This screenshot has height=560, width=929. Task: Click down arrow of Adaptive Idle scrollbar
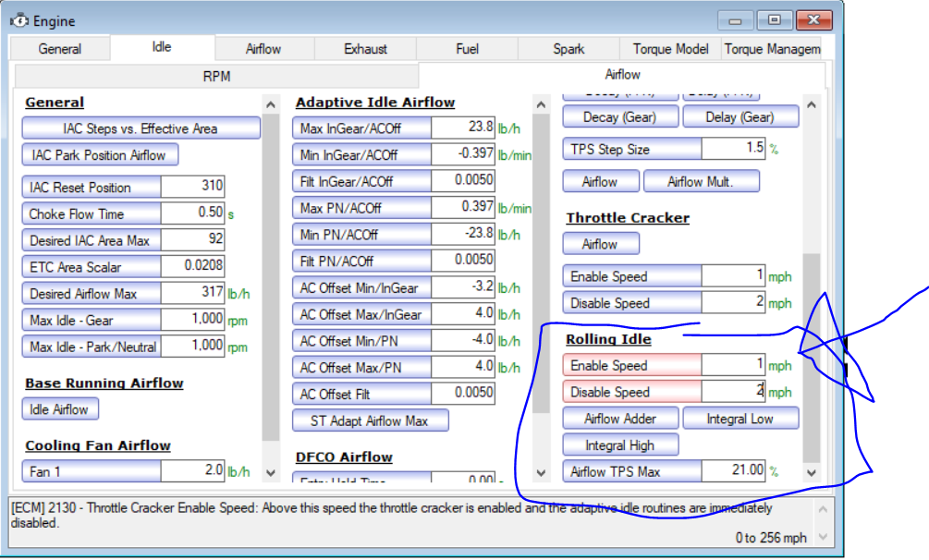(541, 473)
